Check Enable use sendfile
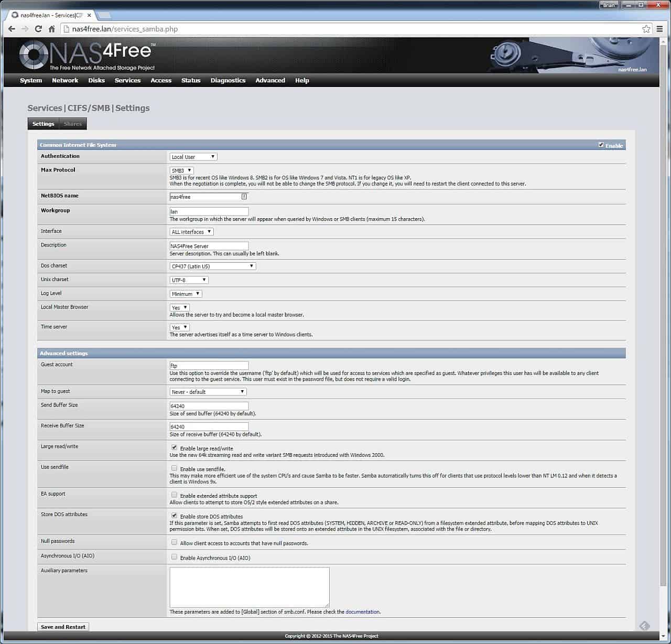 (x=174, y=468)
